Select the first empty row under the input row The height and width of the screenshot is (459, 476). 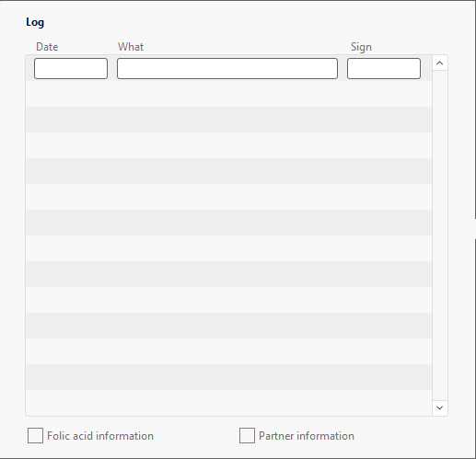click(x=229, y=94)
